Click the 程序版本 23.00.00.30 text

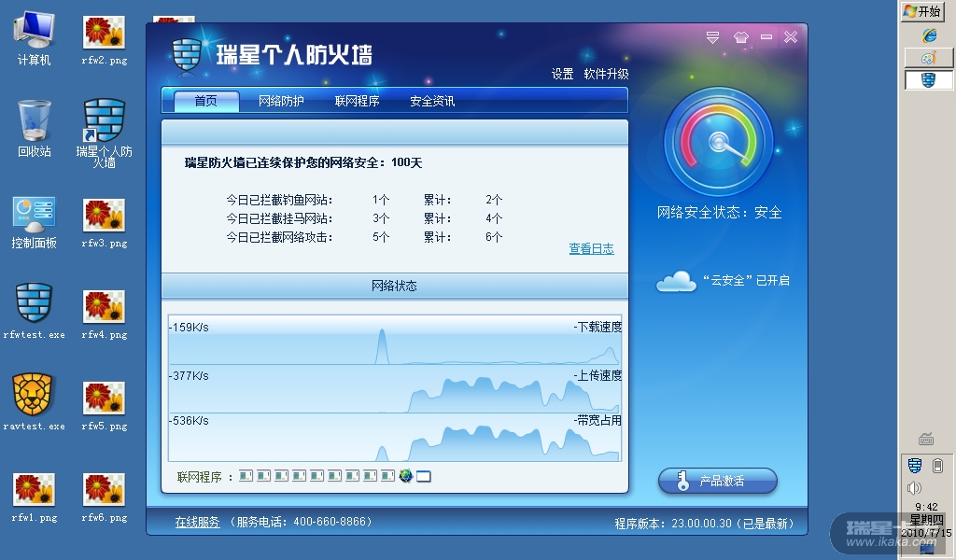[704, 524]
